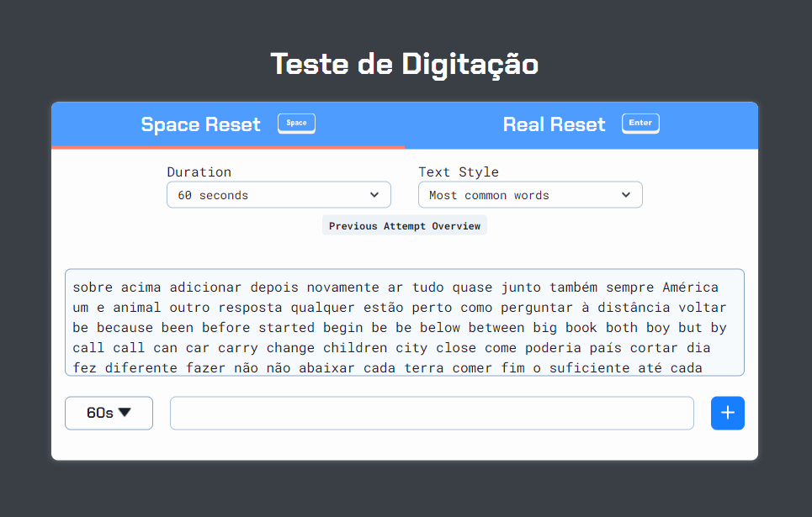Click the 60 seconds selection
812x517 pixels.
tap(279, 194)
